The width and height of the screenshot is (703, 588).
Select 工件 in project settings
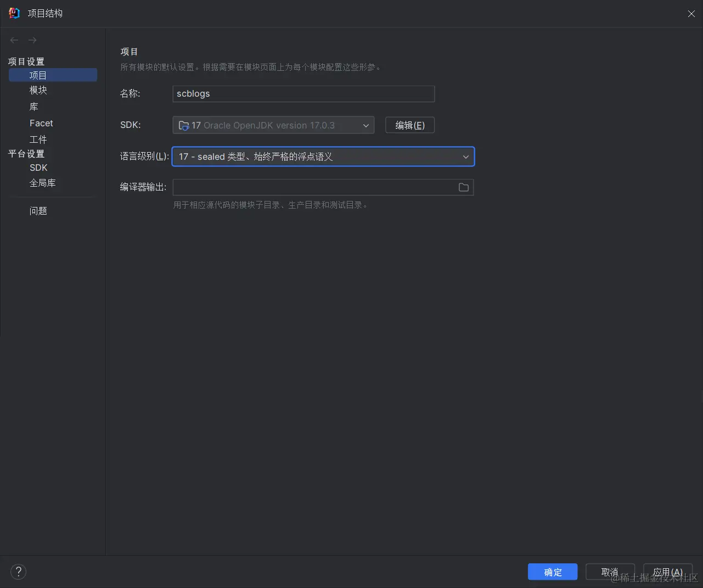38,139
